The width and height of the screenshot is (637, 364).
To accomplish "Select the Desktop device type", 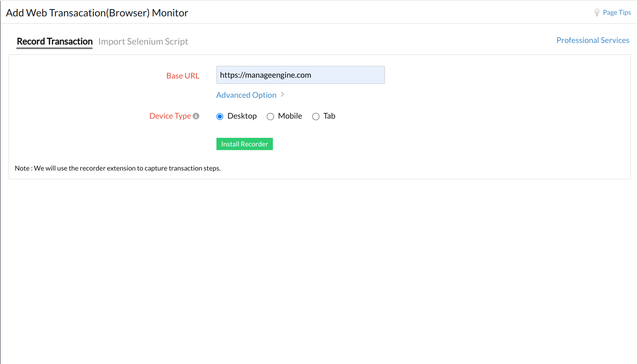I will pyautogui.click(x=220, y=116).
